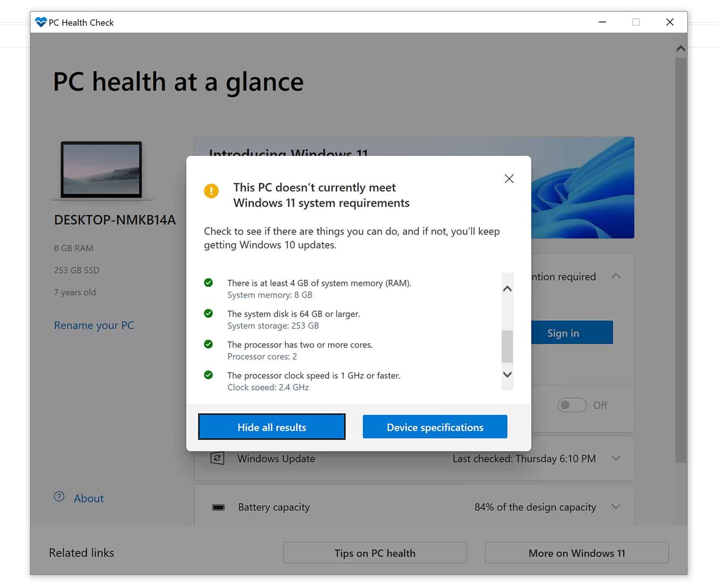Click the Sign in button
The height and width of the screenshot is (588, 718).
[572, 332]
